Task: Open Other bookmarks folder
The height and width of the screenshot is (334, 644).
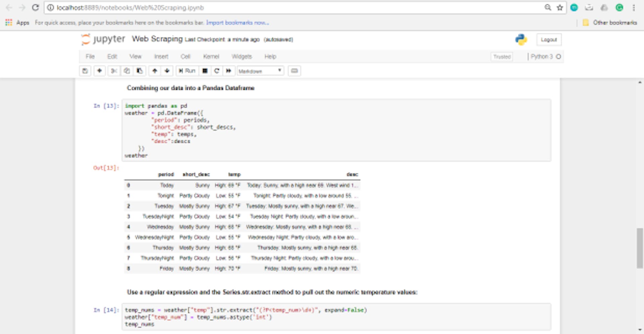Action: 610,22
